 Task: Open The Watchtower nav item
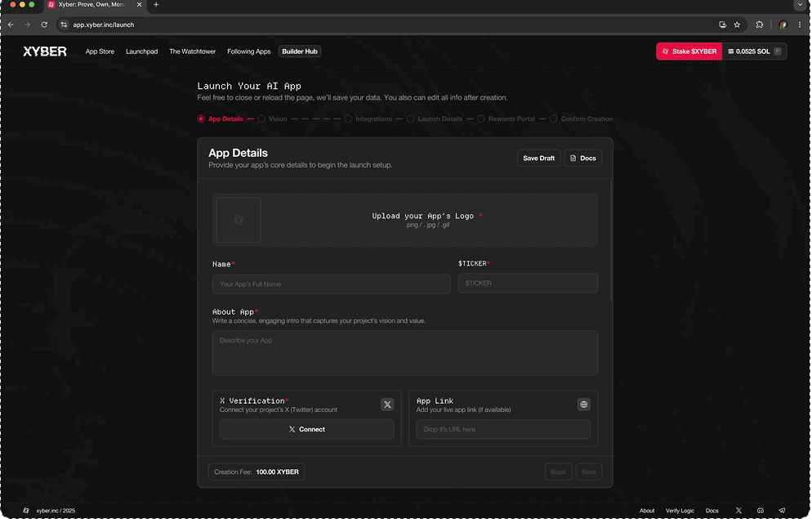tap(192, 51)
